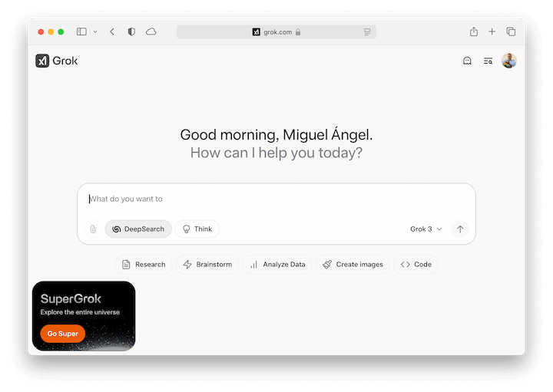Select the Create images suggestion

pos(353,265)
